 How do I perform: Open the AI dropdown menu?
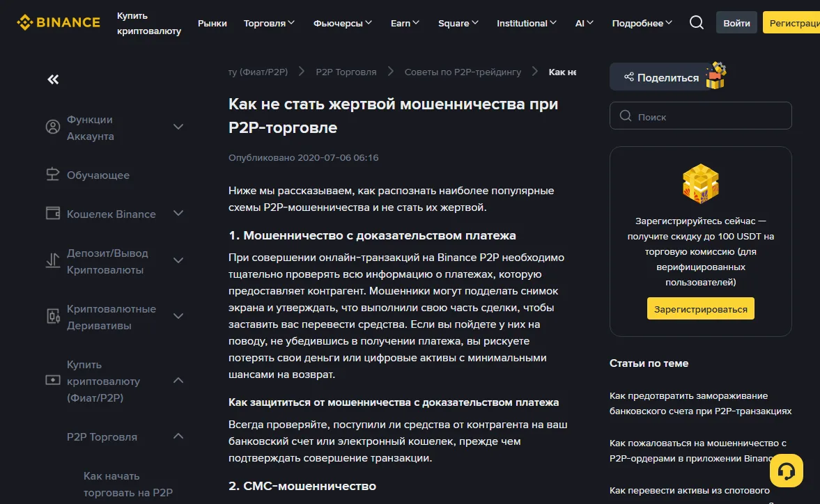coord(584,23)
